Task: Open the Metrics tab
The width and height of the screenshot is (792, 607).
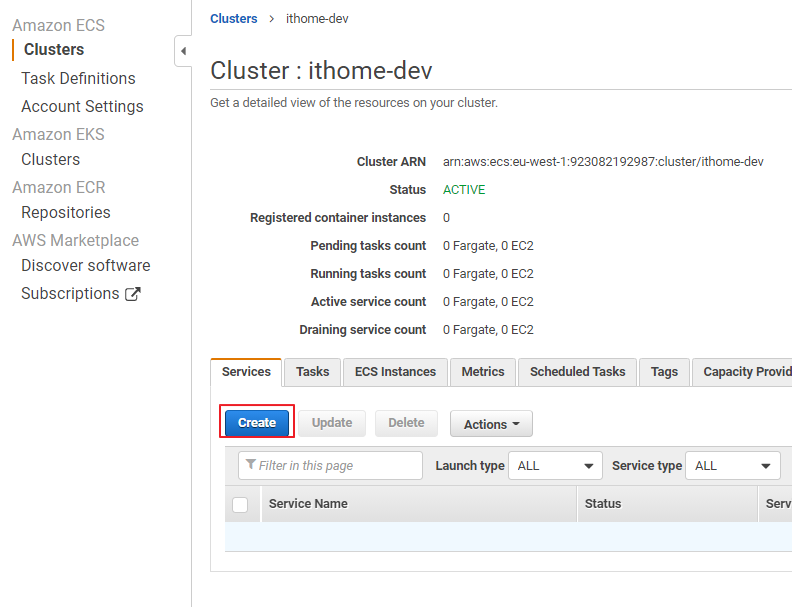Action: [x=482, y=372]
